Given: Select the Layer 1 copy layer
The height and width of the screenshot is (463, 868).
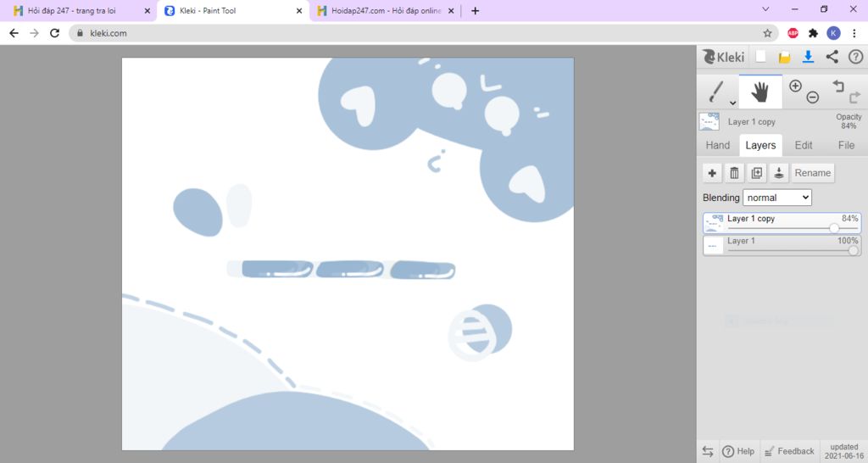Looking at the screenshot, I should point(782,223).
